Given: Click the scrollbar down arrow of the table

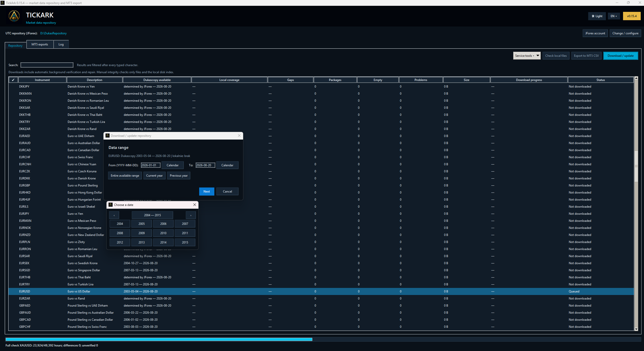Looking at the screenshot, I should [x=636, y=329].
